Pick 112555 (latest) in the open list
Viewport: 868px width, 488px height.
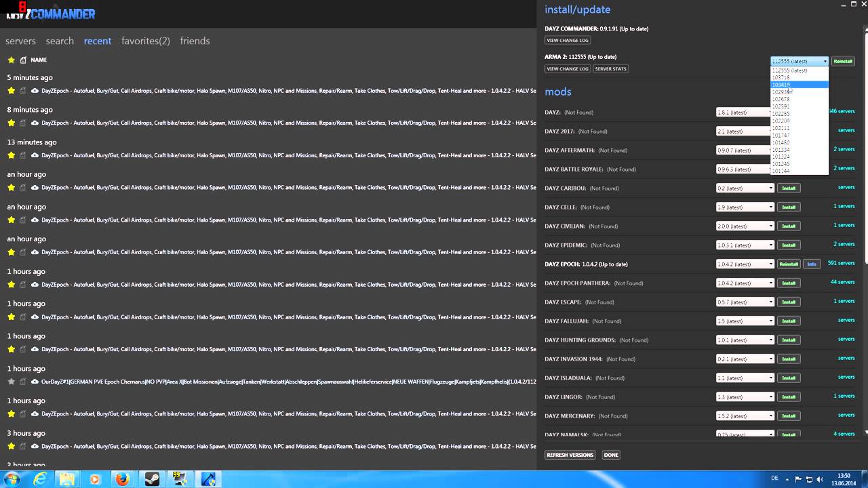pos(800,70)
